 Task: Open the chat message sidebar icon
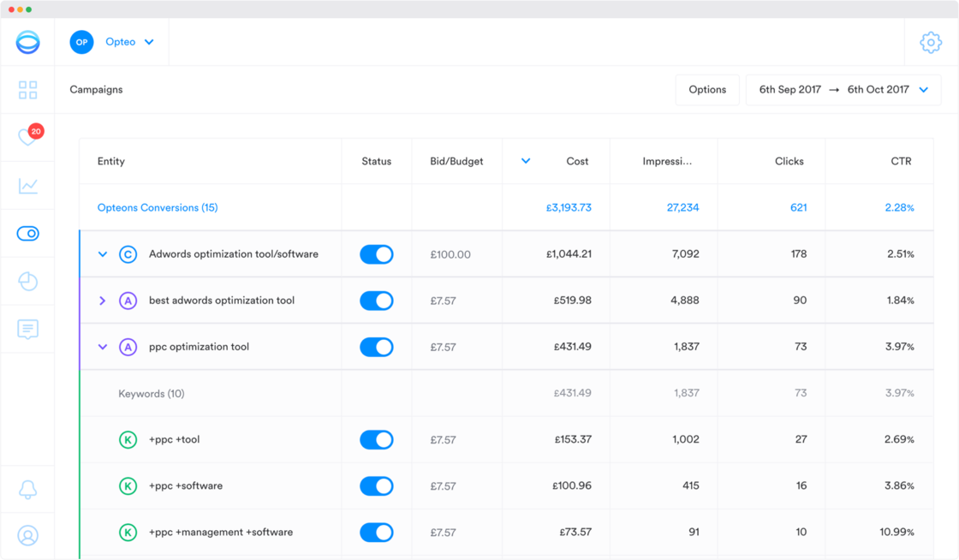click(27, 329)
